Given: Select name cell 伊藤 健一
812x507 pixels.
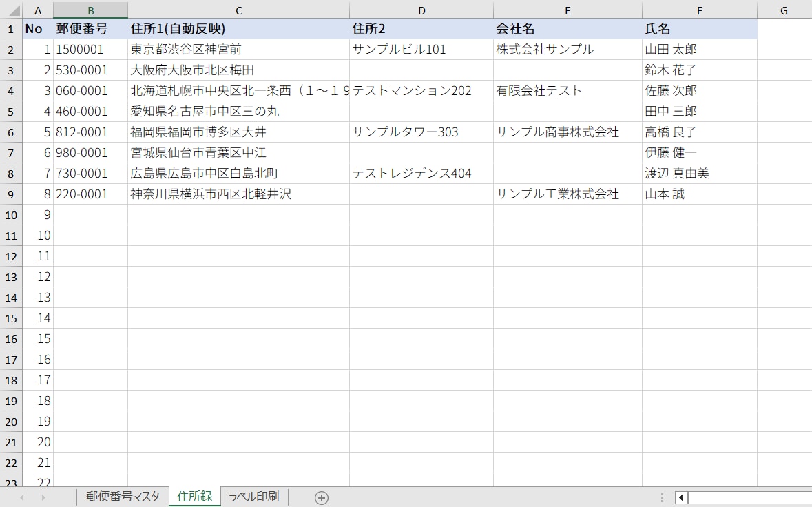Looking at the screenshot, I should (x=700, y=154).
